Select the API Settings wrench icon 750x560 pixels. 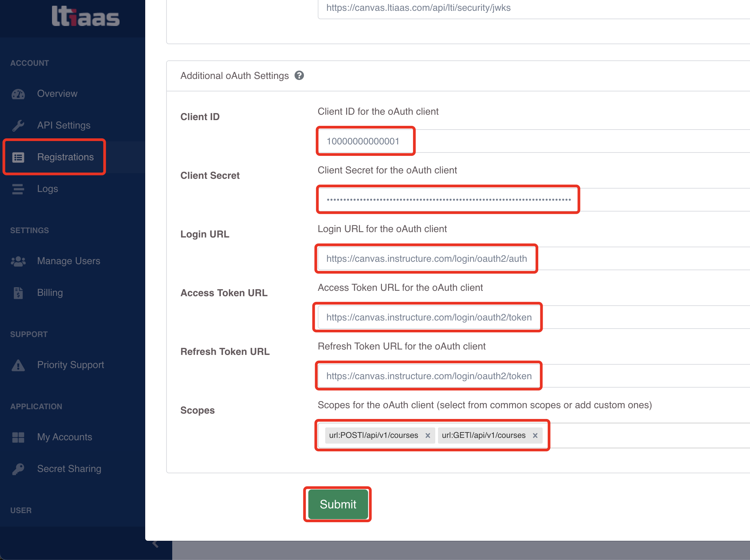click(x=18, y=125)
